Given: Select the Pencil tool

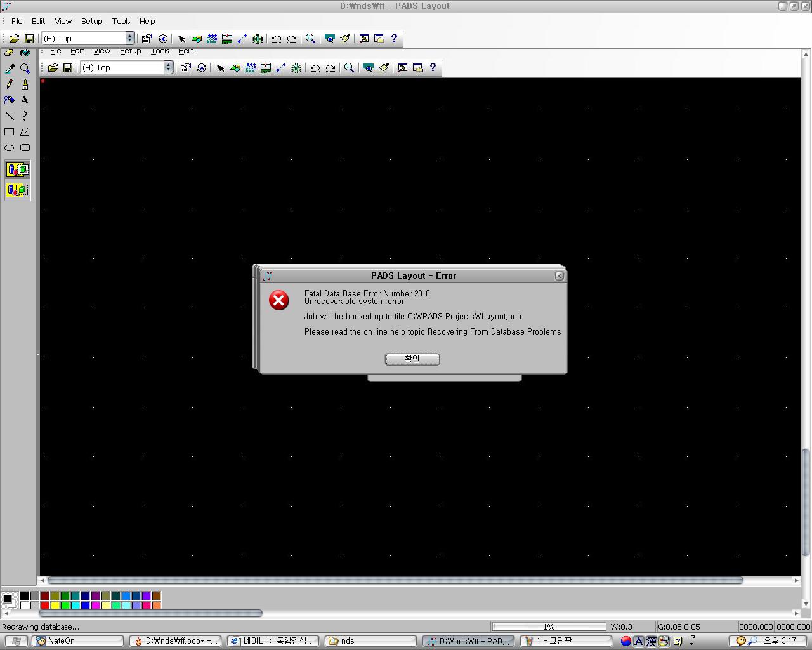Looking at the screenshot, I should 10,84.
